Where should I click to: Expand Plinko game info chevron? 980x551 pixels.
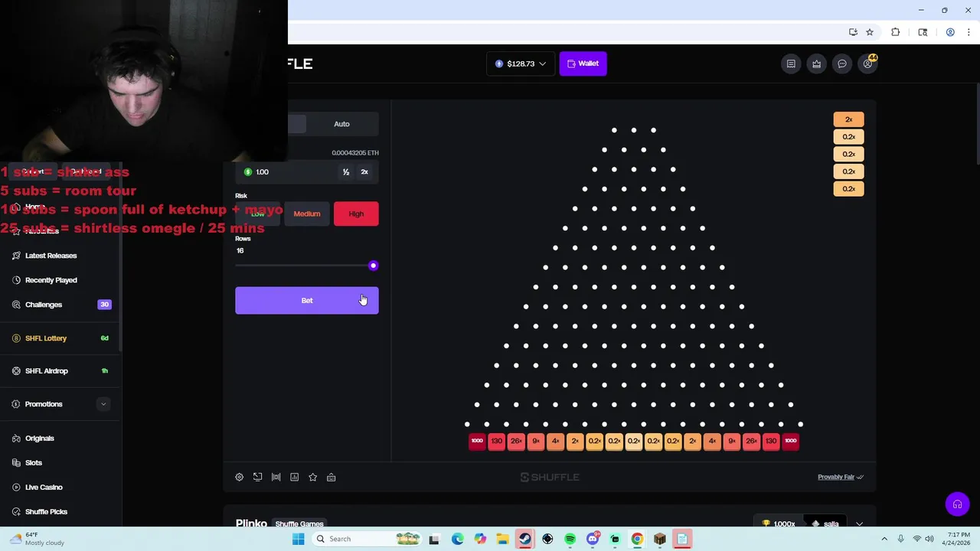pos(859,524)
